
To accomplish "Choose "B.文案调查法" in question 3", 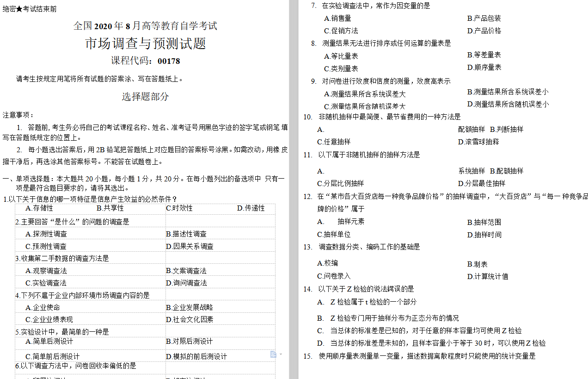I will tap(186, 271).
